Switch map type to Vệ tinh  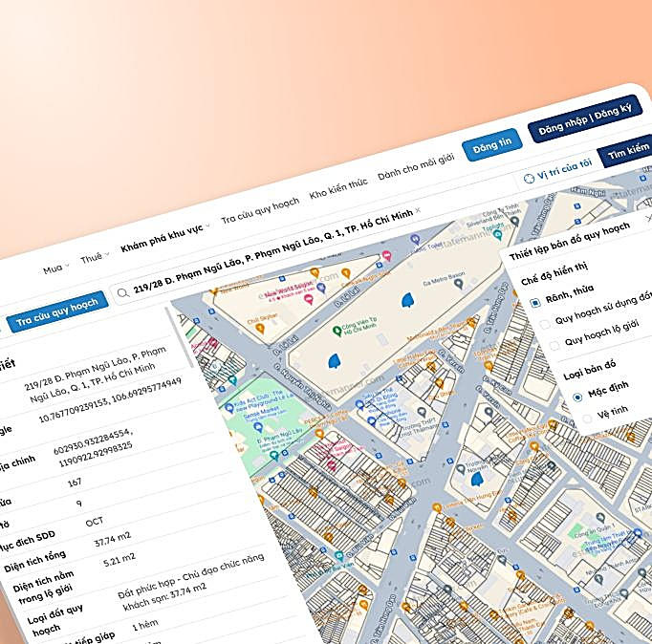587,419
